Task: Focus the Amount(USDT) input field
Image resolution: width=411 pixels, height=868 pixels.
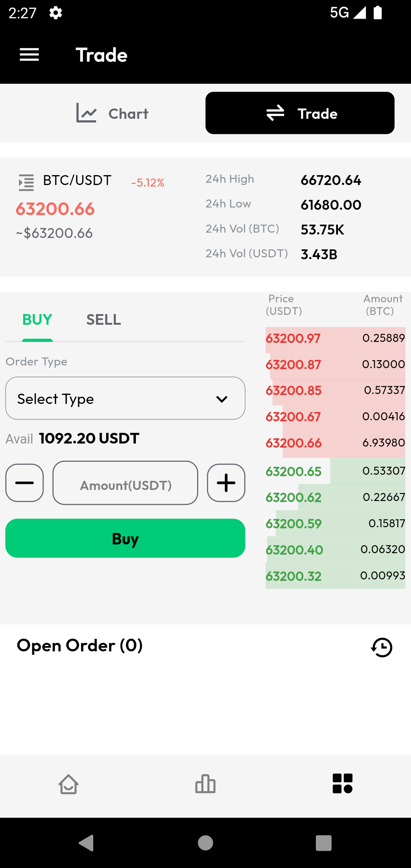Action: coord(125,483)
